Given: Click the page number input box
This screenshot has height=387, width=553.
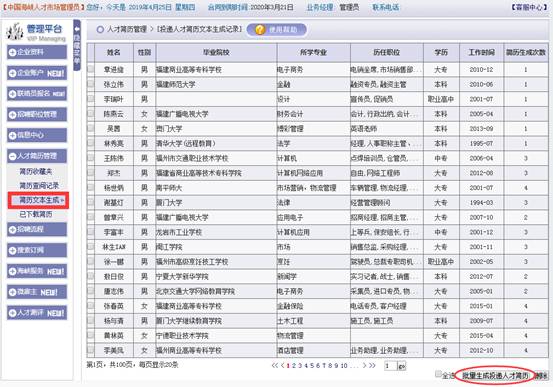Looking at the screenshot, I should (391, 366).
